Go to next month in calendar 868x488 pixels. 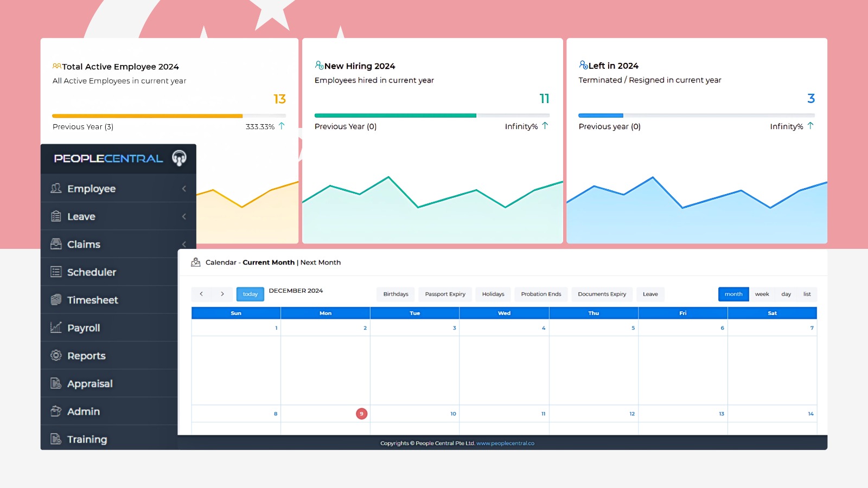222,294
